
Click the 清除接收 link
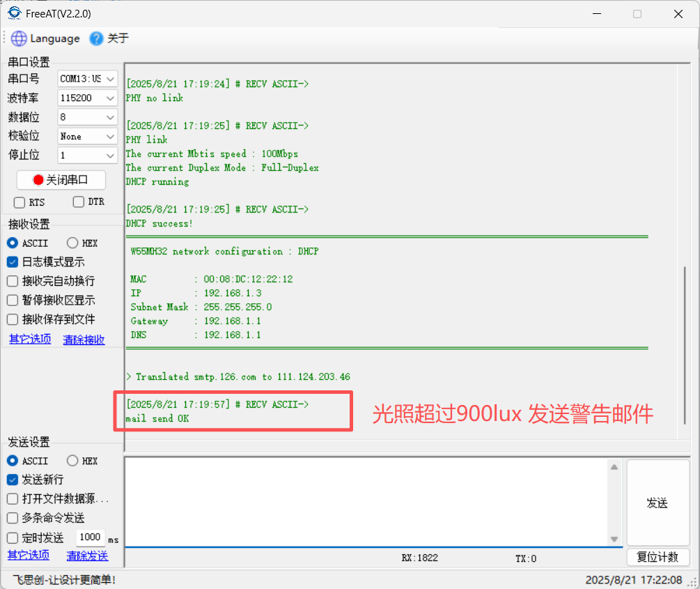pos(84,340)
